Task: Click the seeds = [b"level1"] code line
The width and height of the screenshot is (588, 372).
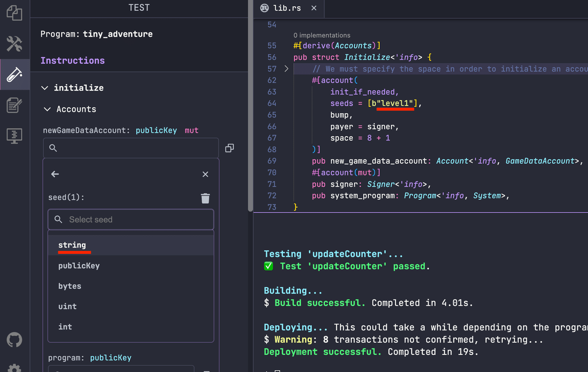Action: [x=376, y=103]
